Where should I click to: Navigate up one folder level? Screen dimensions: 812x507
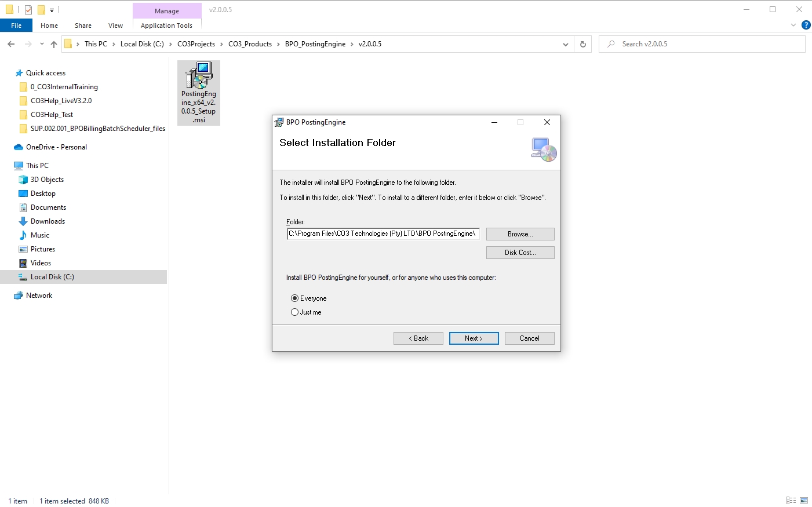pyautogui.click(x=54, y=44)
